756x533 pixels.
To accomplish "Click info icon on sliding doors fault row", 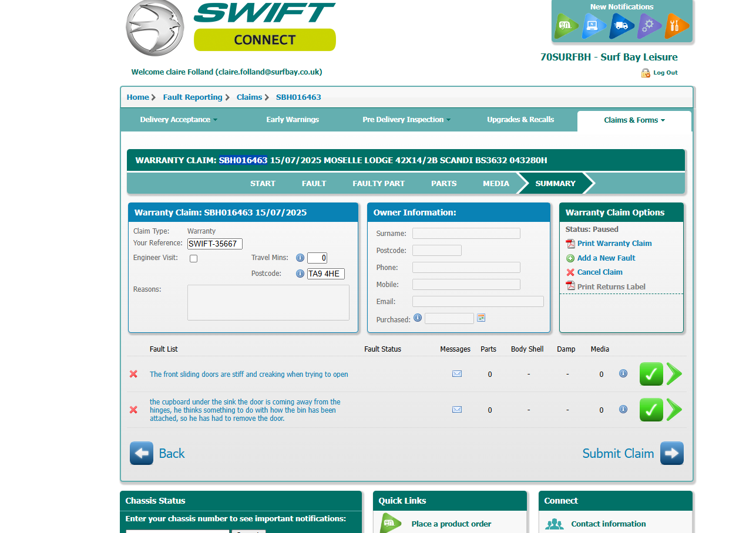I will (x=623, y=373).
